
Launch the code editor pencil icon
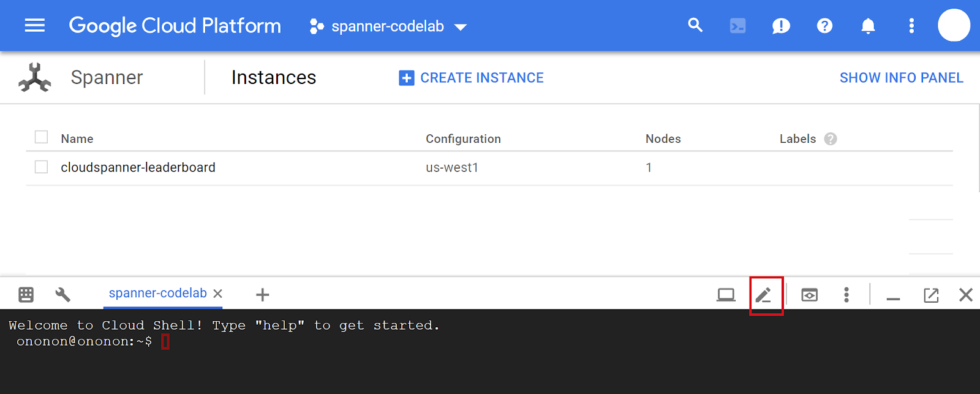click(763, 295)
